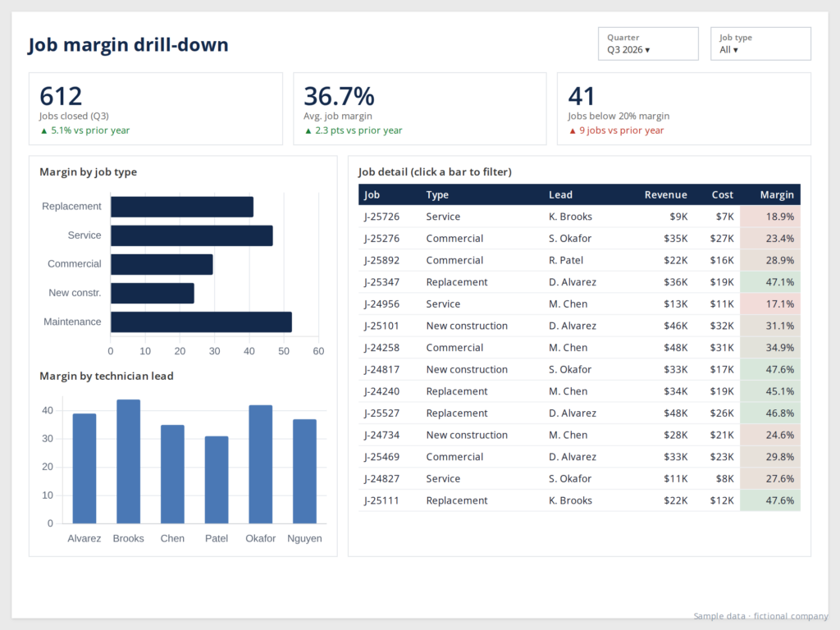Click the 9 jobs vs prior year indicator
This screenshot has height=630, width=840.
click(616, 130)
